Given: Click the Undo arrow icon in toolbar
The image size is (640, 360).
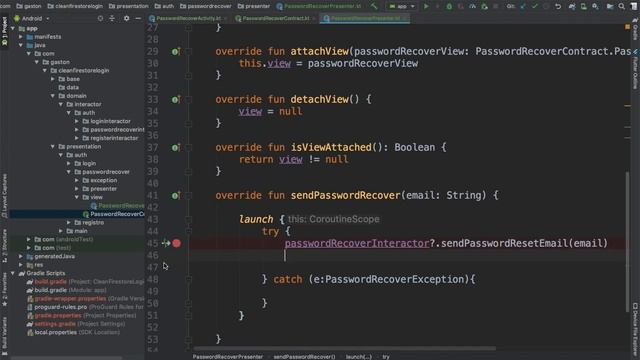Looking at the screenshot, I should click(x=558, y=6).
